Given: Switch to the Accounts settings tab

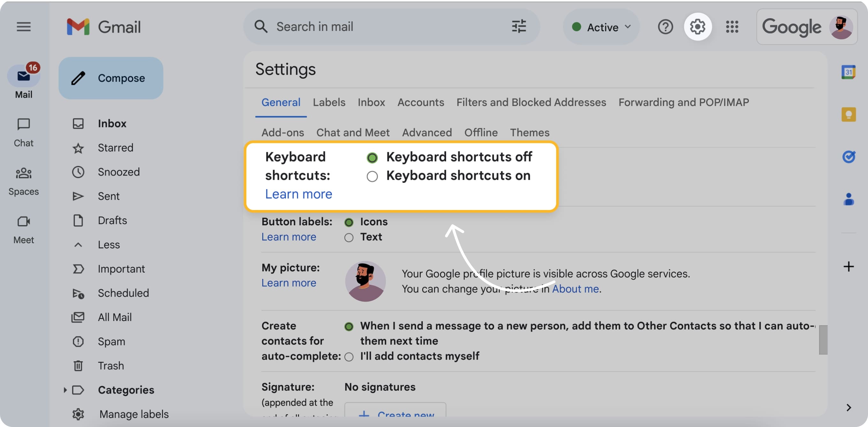Looking at the screenshot, I should click(x=421, y=102).
